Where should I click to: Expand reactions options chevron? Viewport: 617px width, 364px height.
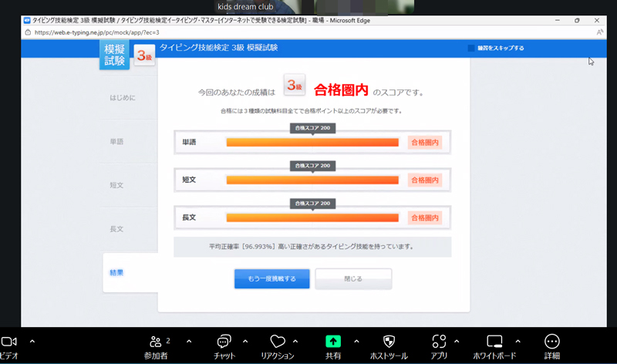point(295,342)
